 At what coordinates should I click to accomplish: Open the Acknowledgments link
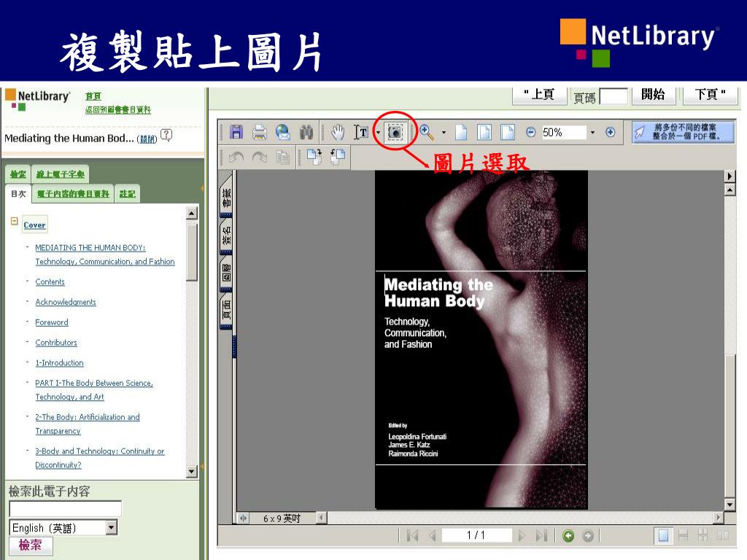pyautogui.click(x=66, y=302)
